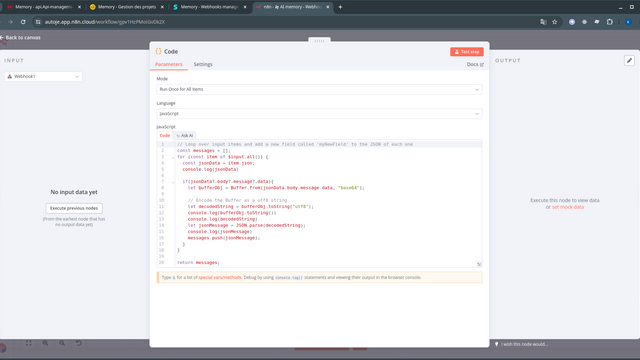Close the n8n AI memory browser tab
This screenshot has height=360, width=640.
point(327,7)
